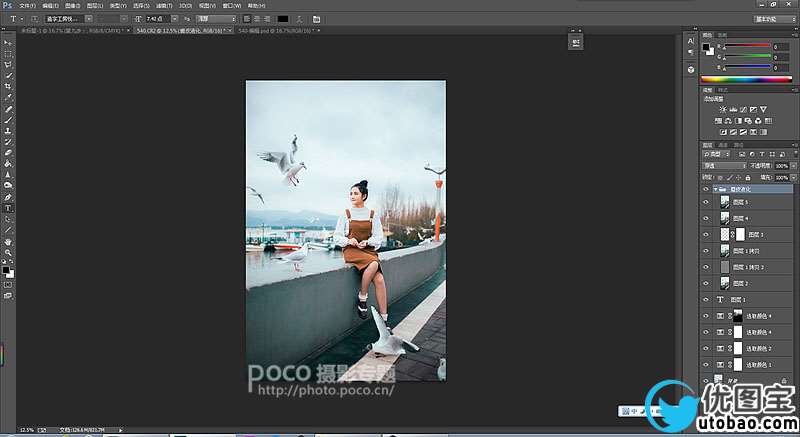Hide the top layer group via eye icon
This screenshot has width=800, height=437.
[x=706, y=189]
